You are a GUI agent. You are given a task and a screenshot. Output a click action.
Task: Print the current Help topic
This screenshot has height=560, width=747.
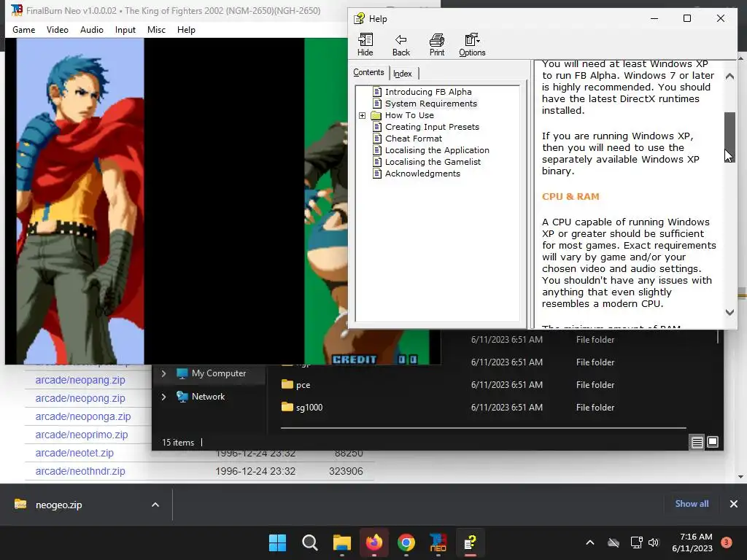[x=437, y=44]
